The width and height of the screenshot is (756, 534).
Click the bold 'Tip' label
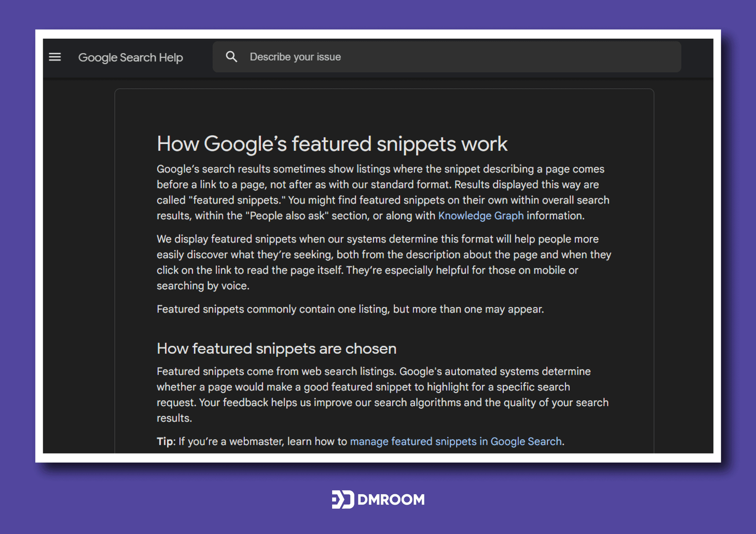click(x=165, y=441)
